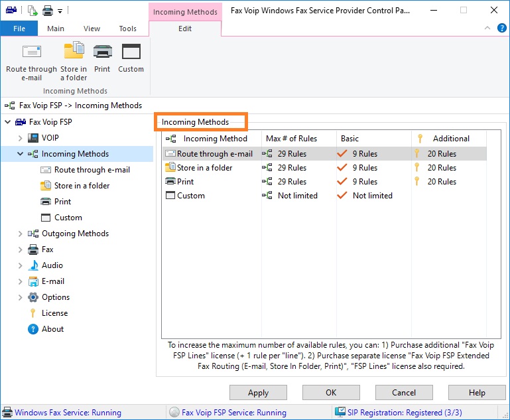Click the Apply button

pos(258,393)
